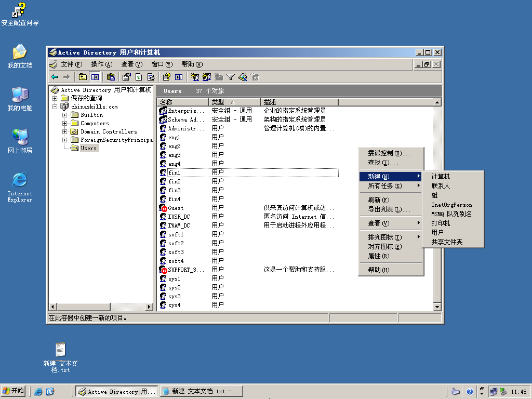
Task: Select the Administr... user row
Action: [248, 128]
